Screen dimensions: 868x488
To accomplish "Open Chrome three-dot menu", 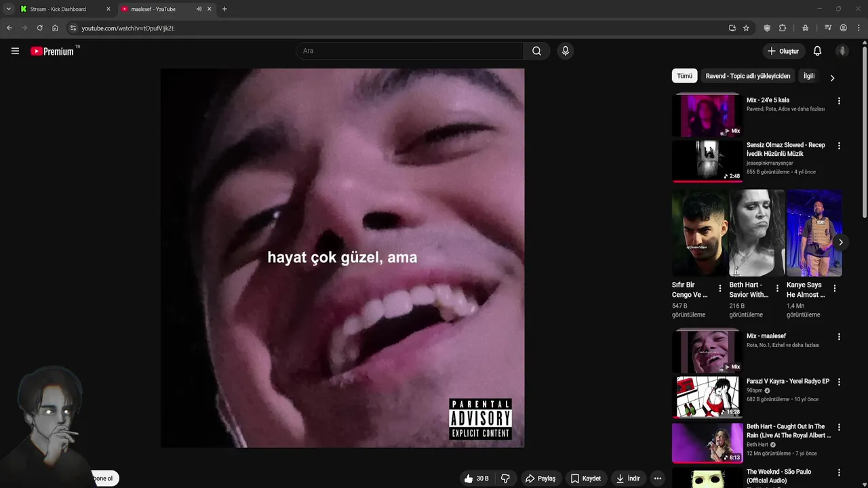I will tap(859, 28).
